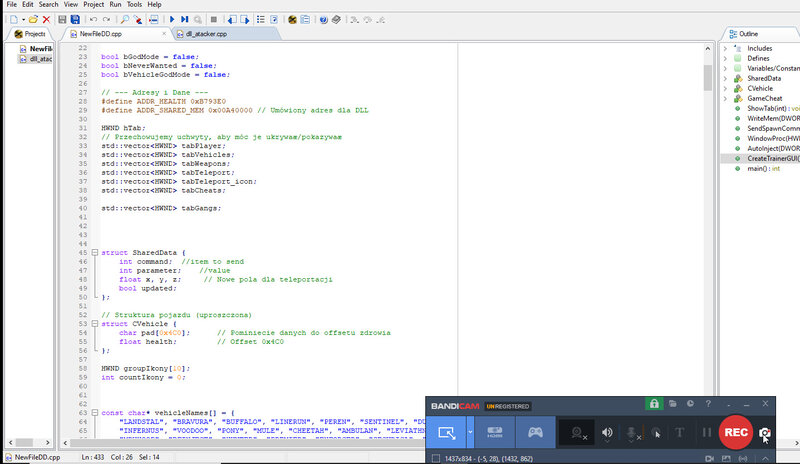Select Bandicam screen recording mode

click(446, 432)
